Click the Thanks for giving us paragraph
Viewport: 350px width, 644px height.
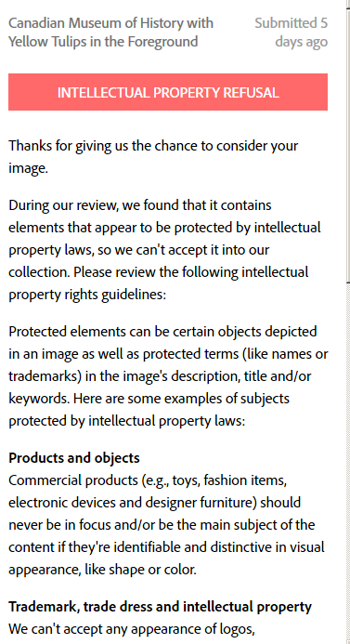153,156
